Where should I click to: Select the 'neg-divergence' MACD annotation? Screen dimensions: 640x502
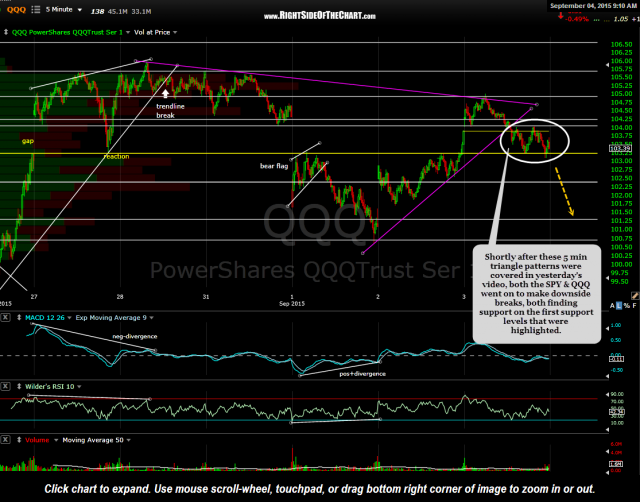[135, 336]
